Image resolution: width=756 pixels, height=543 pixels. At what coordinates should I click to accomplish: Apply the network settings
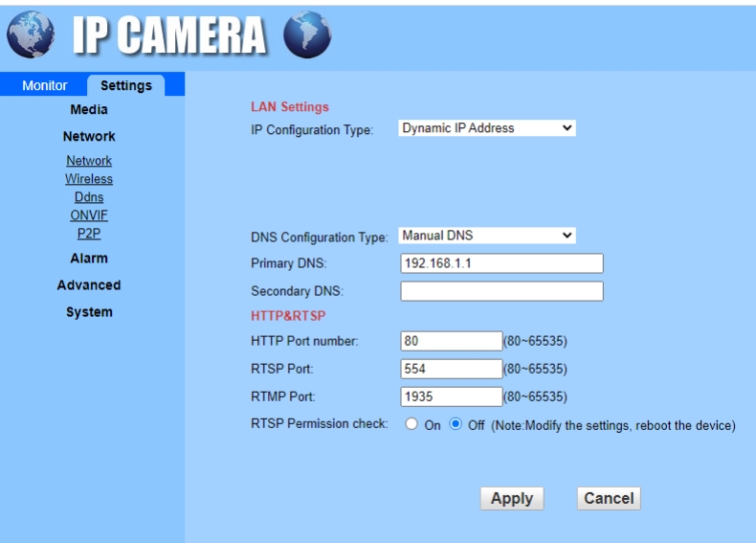pos(512,498)
